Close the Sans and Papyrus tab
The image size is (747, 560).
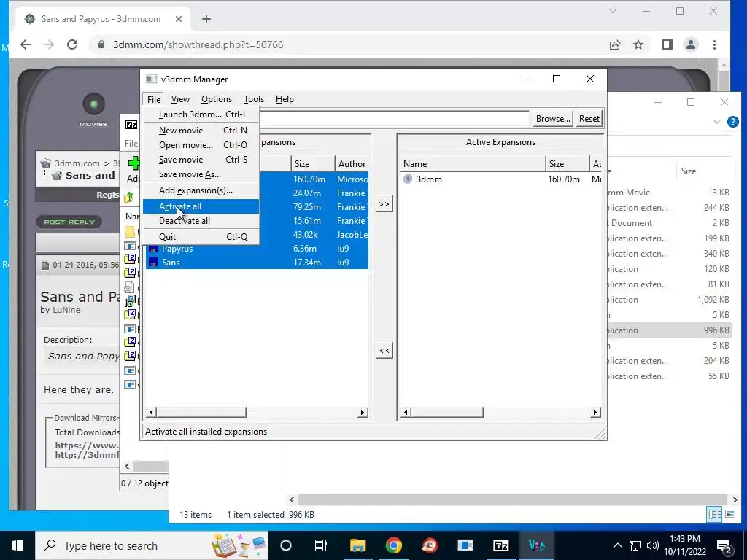pyautogui.click(x=179, y=19)
